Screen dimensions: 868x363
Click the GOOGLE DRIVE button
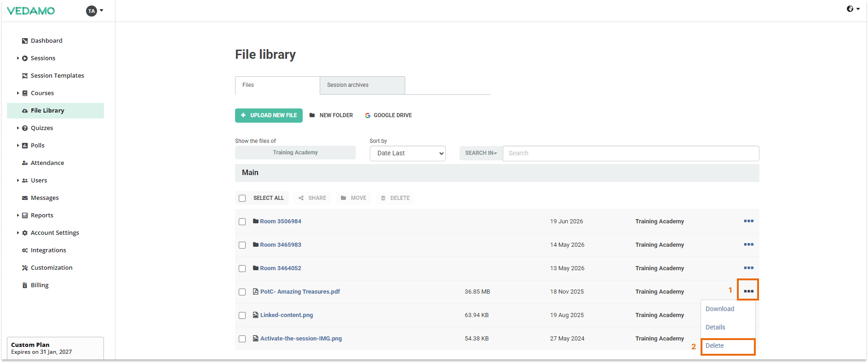point(388,115)
